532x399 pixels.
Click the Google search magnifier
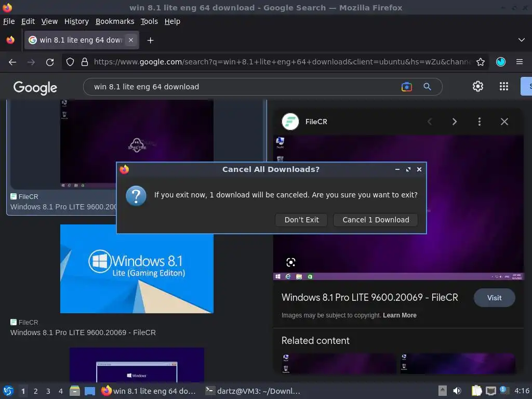427,87
